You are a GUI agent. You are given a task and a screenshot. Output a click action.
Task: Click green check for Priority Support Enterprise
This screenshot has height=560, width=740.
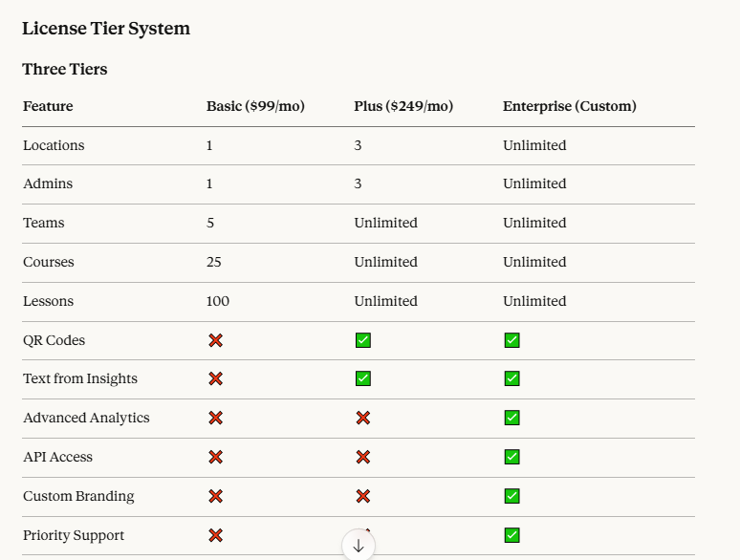tap(512, 535)
